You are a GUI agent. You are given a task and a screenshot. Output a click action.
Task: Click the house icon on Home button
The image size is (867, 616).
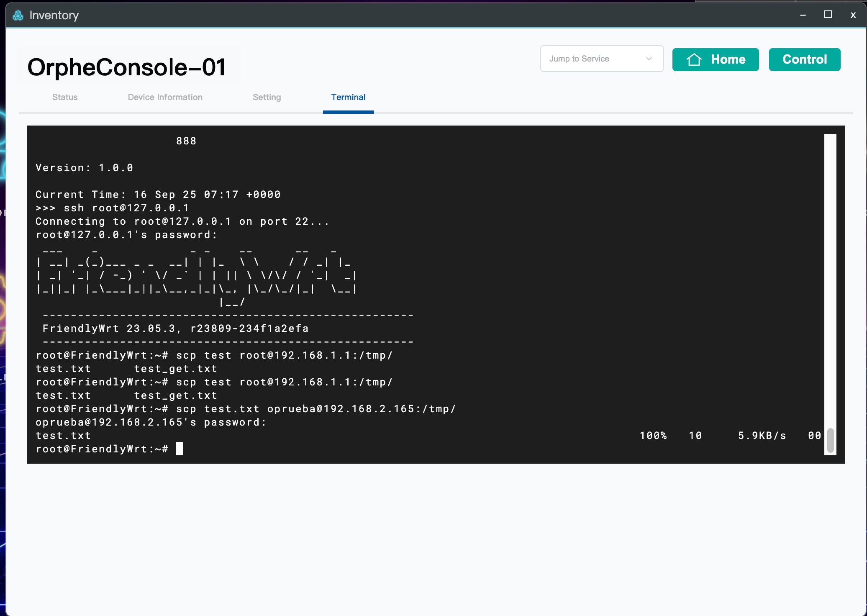tap(694, 59)
